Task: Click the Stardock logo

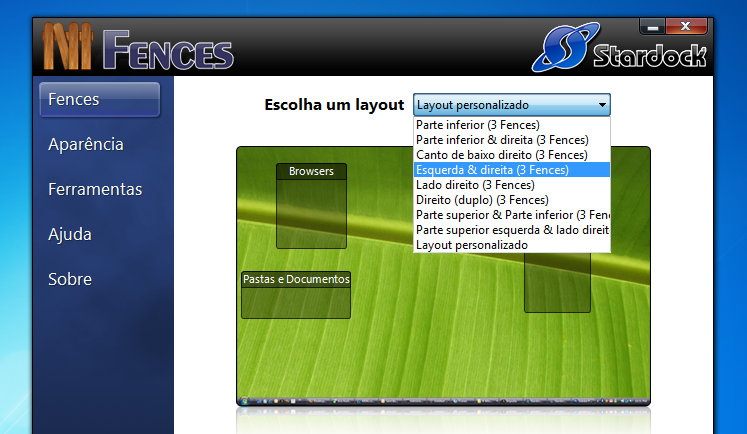Action: coord(619,47)
